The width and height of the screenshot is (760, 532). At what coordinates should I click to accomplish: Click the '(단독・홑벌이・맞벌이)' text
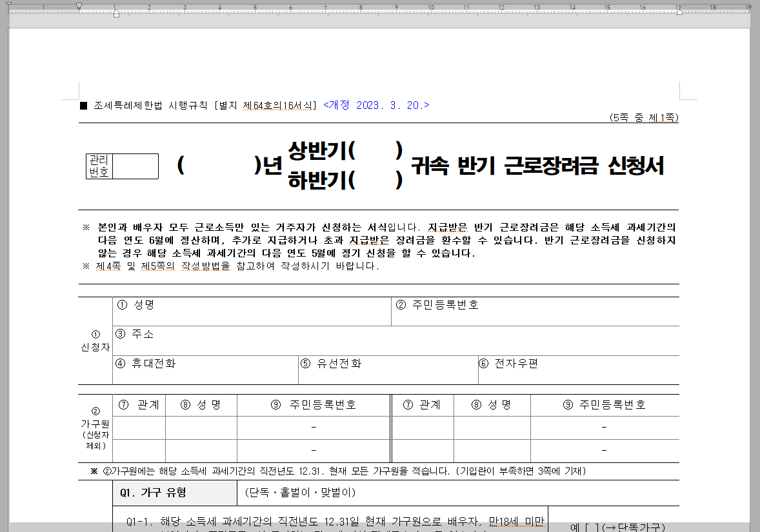point(301,492)
